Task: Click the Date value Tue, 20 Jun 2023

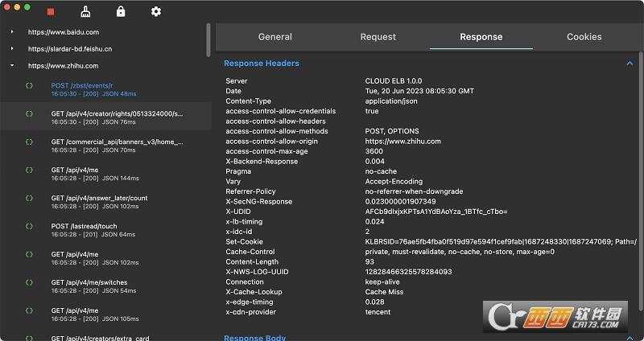Action: 419,91
